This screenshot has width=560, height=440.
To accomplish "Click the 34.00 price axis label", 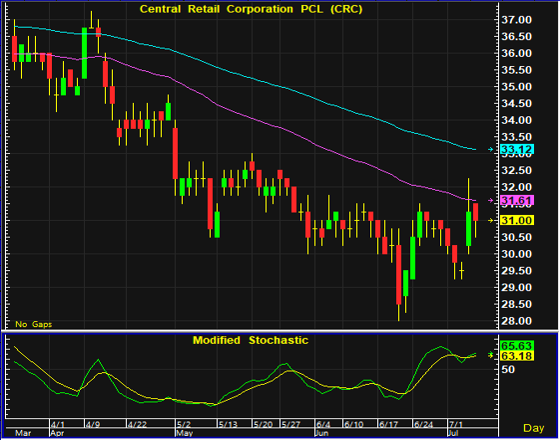I will [517, 120].
